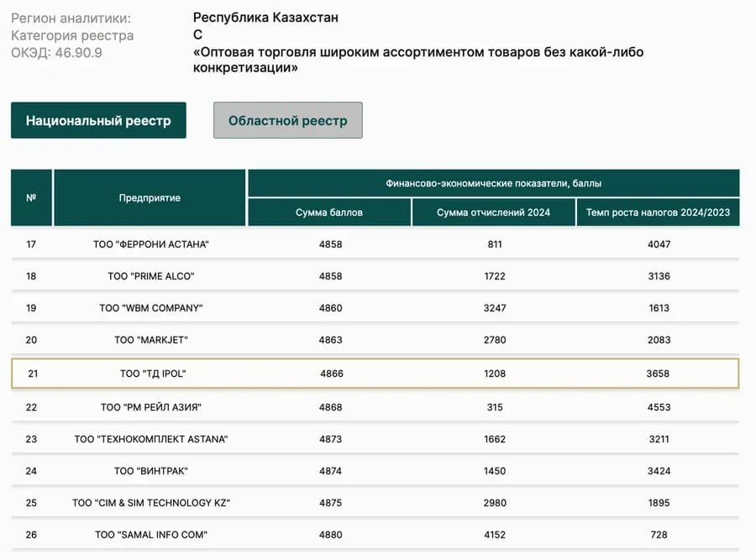Click deductions value 3247
The width and height of the screenshot is (756, 560).
point(495,308)
